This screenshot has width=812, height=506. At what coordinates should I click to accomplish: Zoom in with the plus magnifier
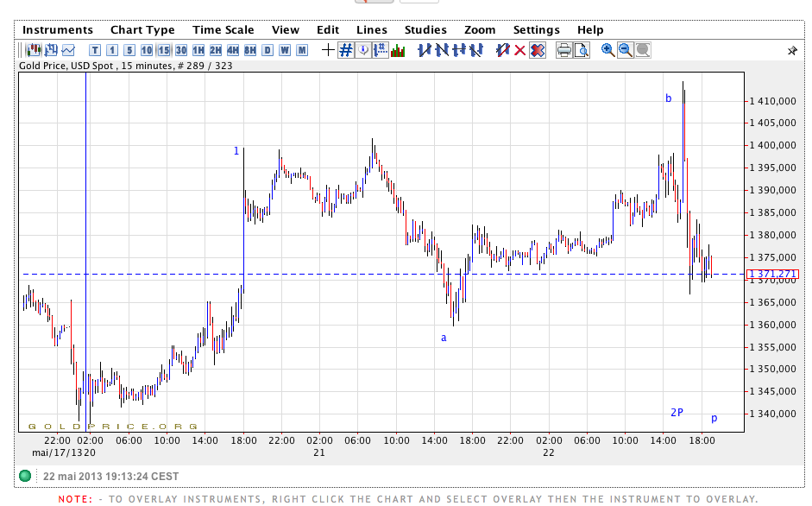pyautogui.click(x=608, y=50)
